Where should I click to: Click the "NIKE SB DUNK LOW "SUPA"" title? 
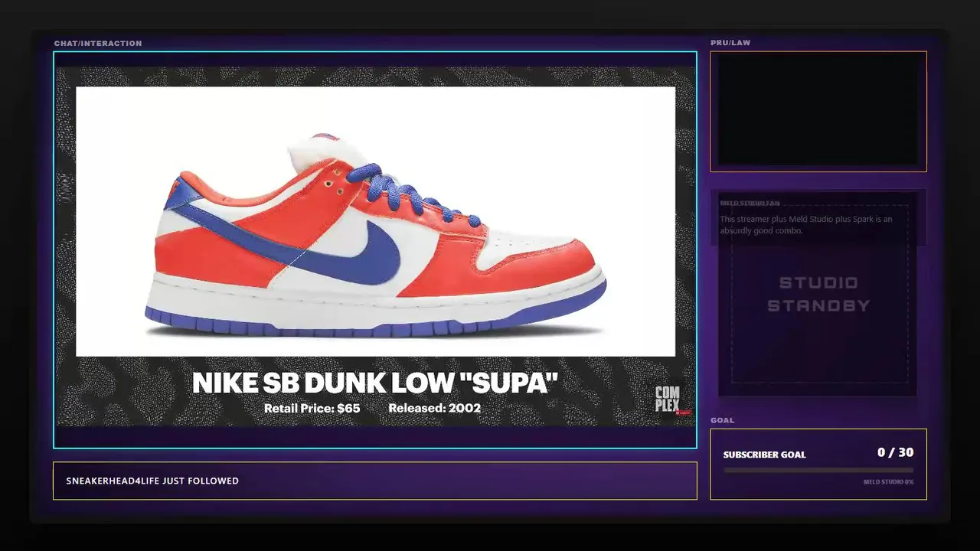pyautogui.click(x=375, y=383)
